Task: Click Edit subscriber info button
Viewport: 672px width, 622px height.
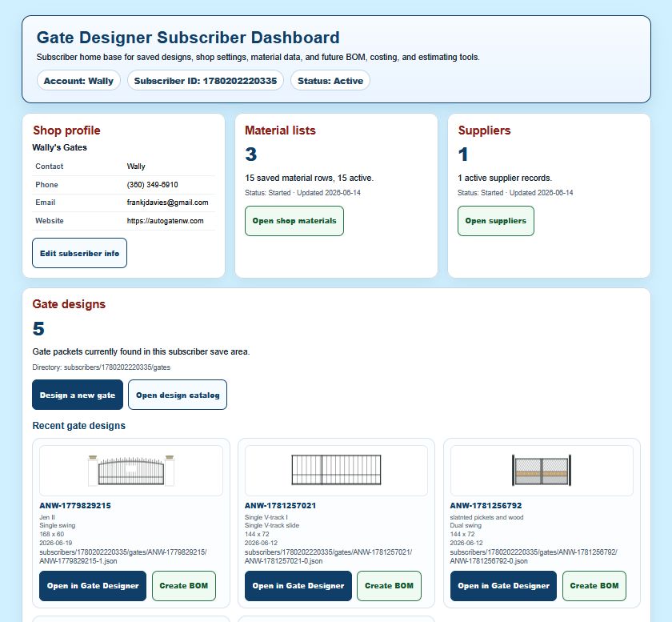Action: [79, 253]
